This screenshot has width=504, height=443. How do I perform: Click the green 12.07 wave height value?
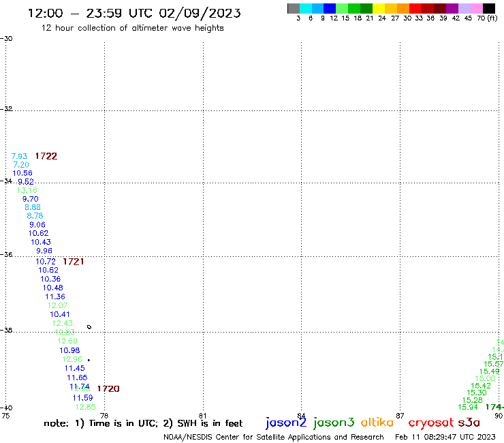coord(57,305)
